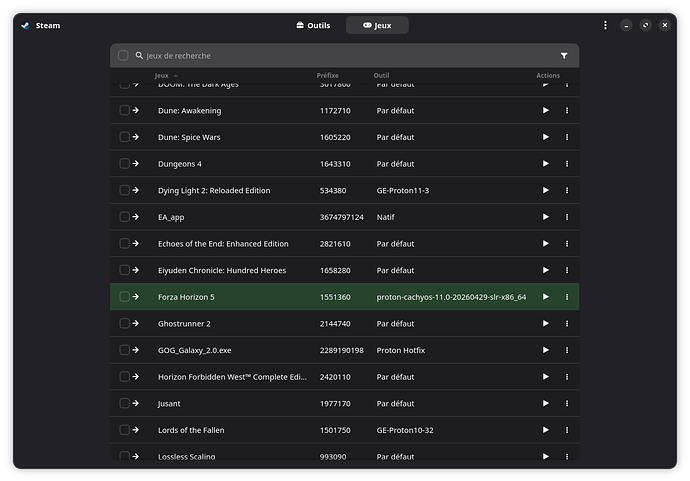Check the Forza Horizon 5 checkbox

click(125, 297)
